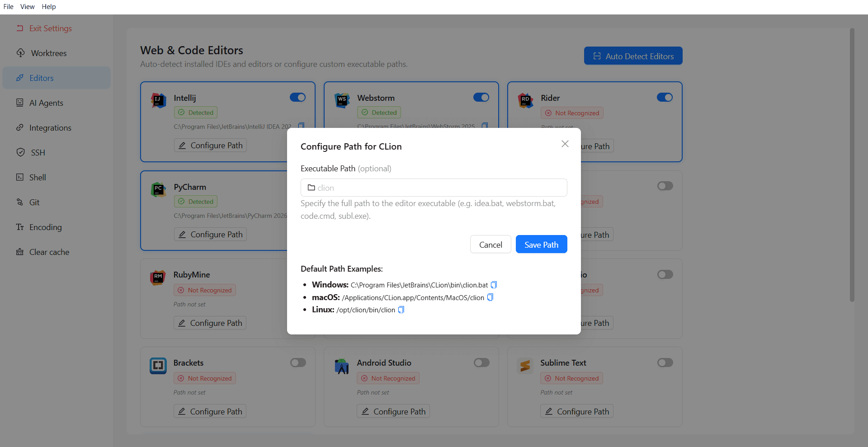Open the Encoding settings section

coord(57,227)
